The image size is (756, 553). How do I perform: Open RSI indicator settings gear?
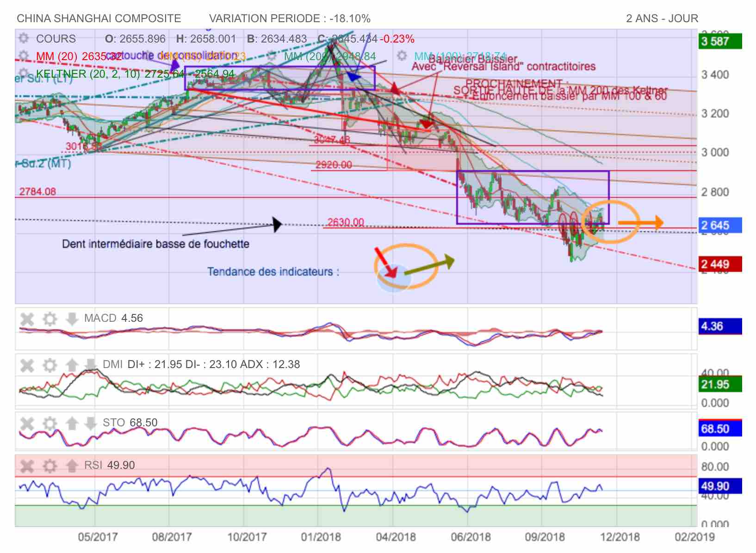[x=50, y=466]
